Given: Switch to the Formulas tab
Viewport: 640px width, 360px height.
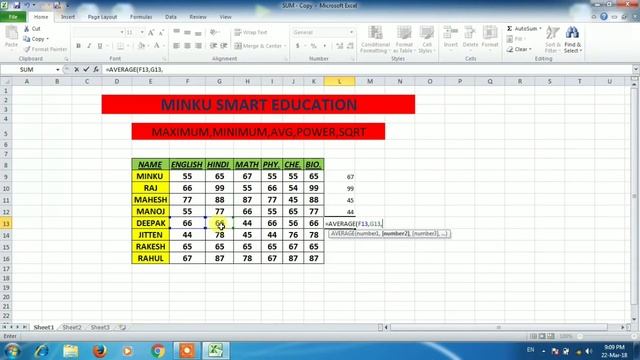Looking at the screenshot, I should pyautogui.click(x=141, y=17).
